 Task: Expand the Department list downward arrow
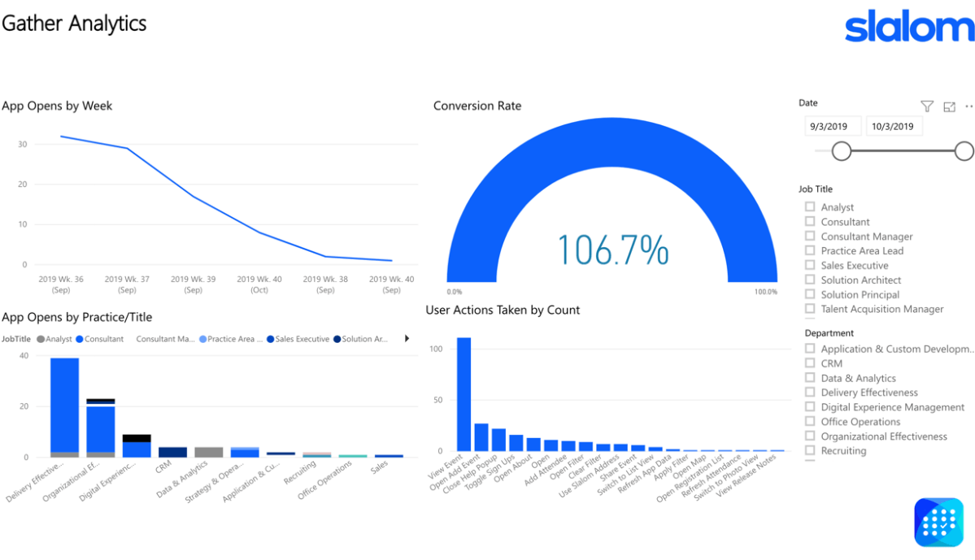click(811, 462)
